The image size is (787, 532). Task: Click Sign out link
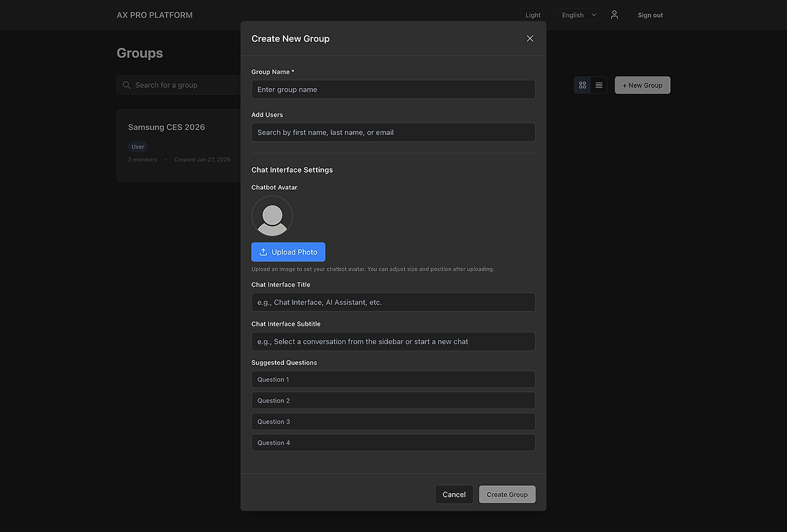coord(650,15)
